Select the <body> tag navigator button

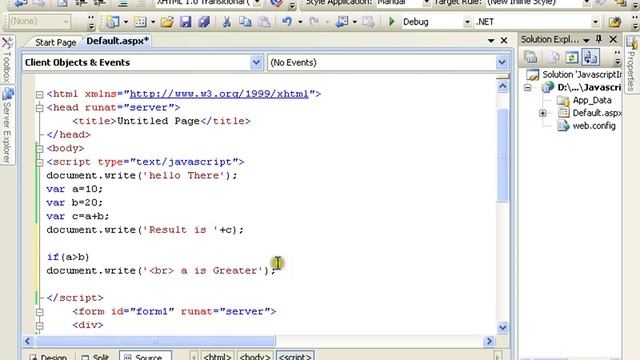(x=255, y=356)
